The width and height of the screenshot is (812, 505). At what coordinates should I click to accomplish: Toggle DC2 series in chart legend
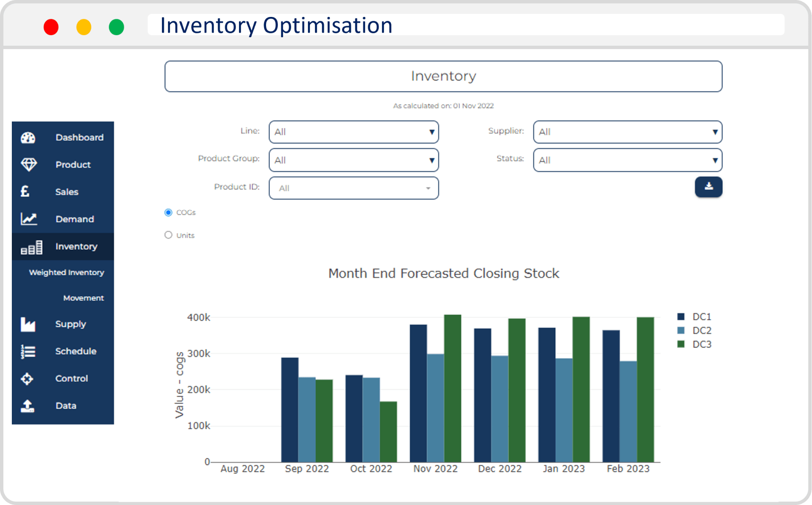701,331
